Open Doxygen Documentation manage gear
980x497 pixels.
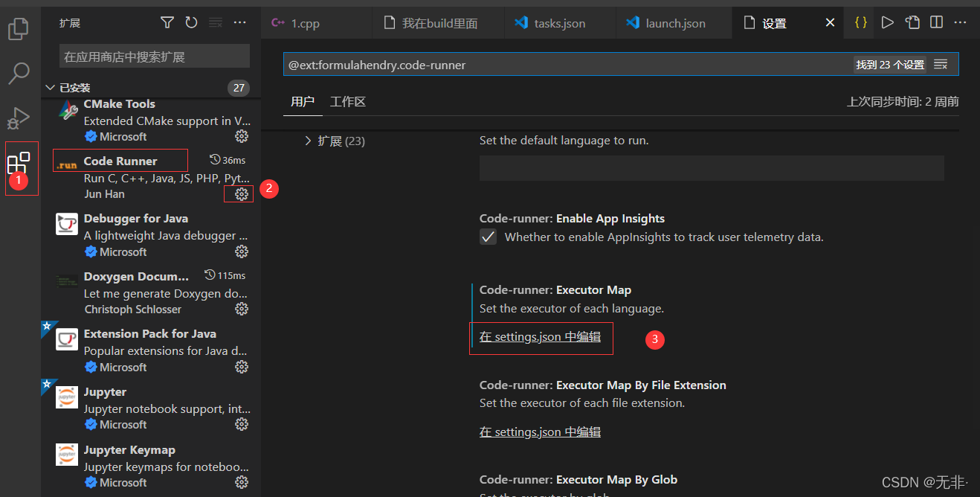click(242, 309)
